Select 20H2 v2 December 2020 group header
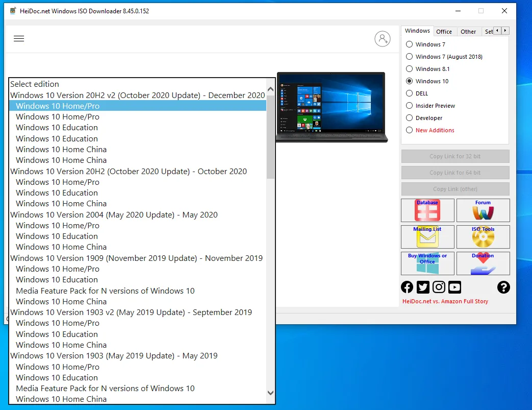 coord(138,95)
